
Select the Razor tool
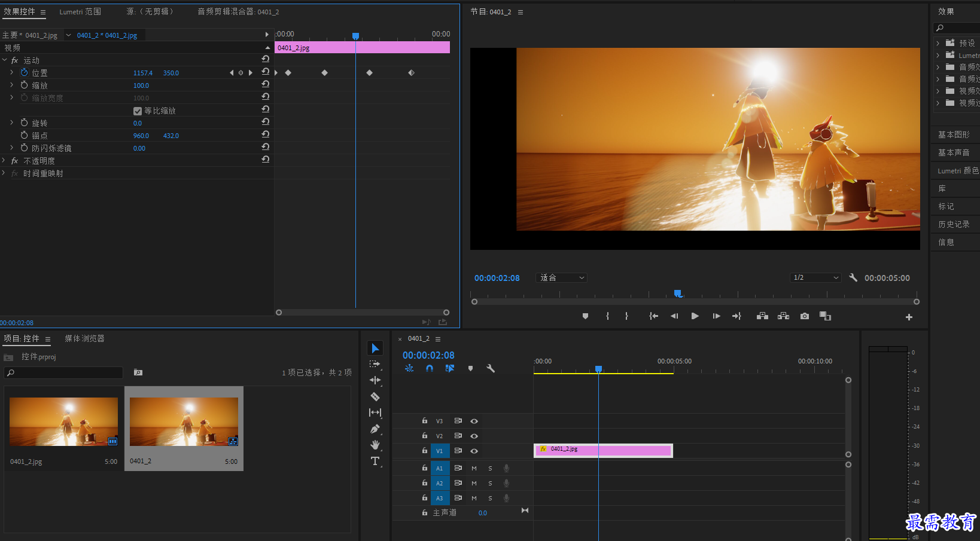pyautogui.click(x=375, y=396)
